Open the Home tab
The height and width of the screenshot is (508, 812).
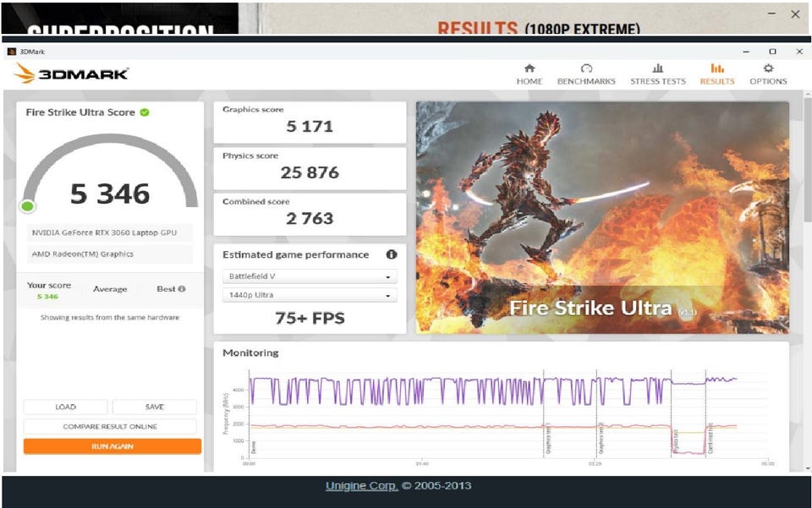(x=529, y=74)
